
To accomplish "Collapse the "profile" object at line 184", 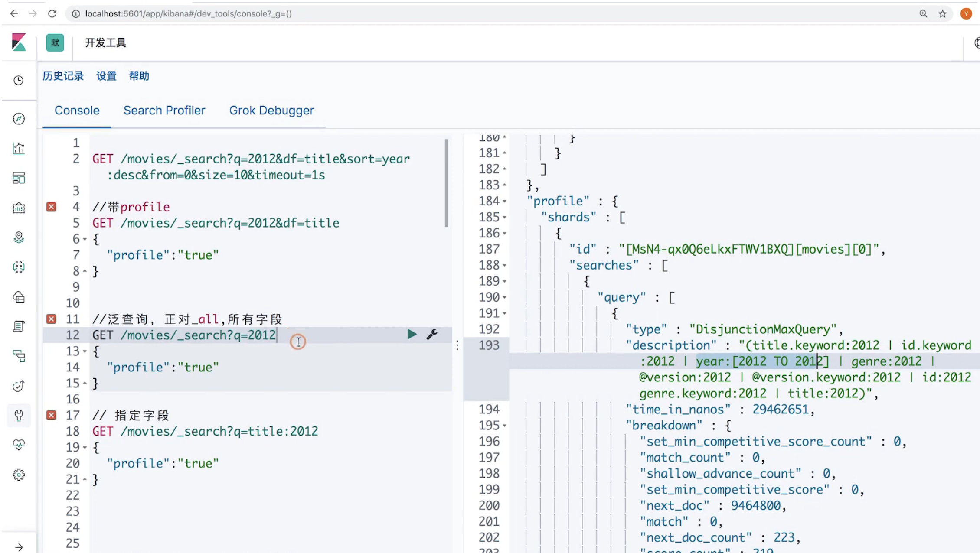I will tap(505, 202).
